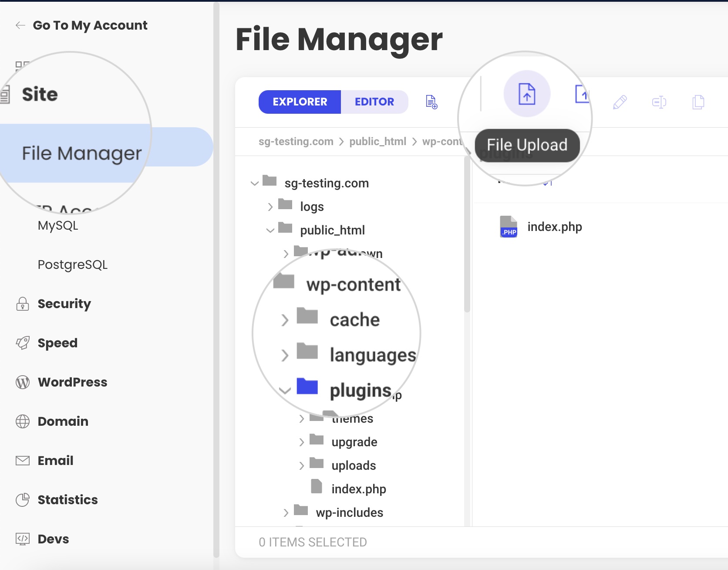Click sg-testing.com in the breadcrumb
The image size is (728, 570).
pos(296,142)
